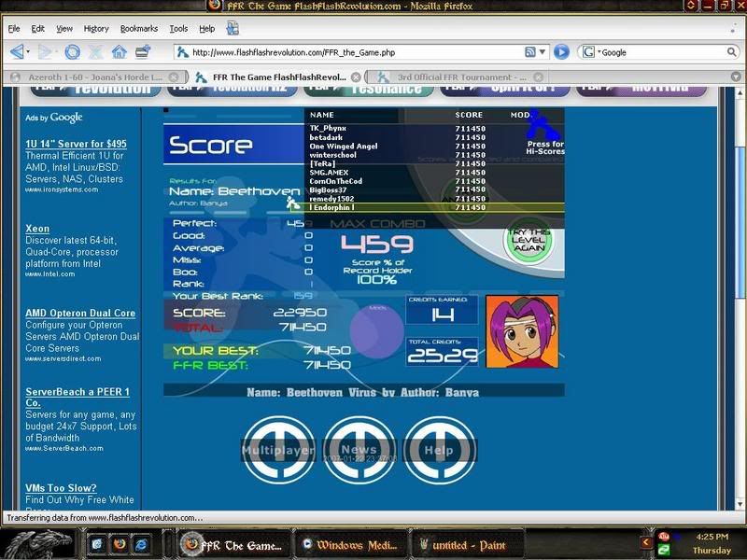
Task: Launch Internet Explorer from the quick launch
Action: click(x=141, y=542)
